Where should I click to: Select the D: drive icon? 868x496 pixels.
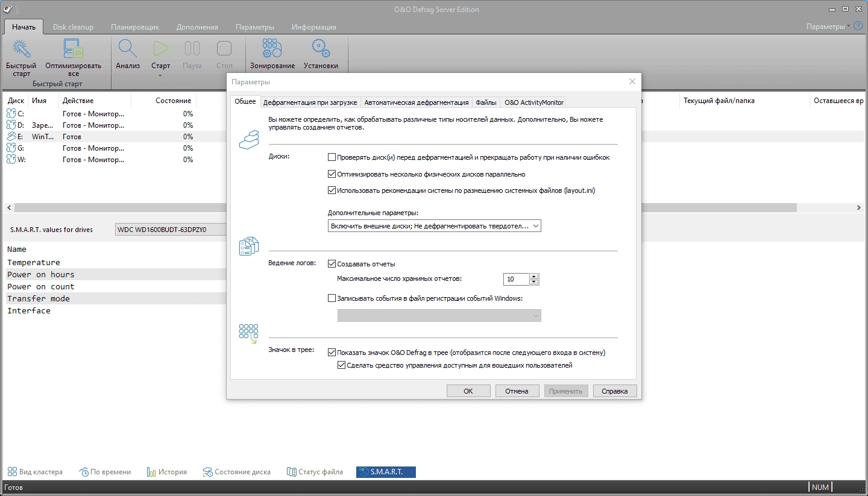(11, 125)
